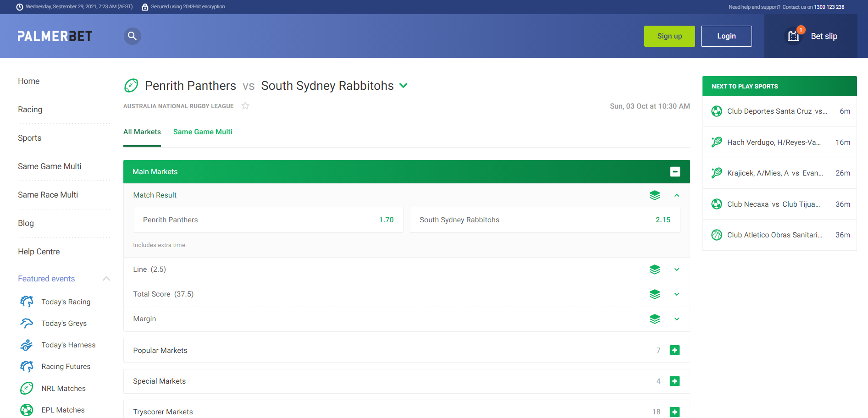Viewport: 868px width, 418px height.
Task: Open Racing in sidebar
Action: 30,110
